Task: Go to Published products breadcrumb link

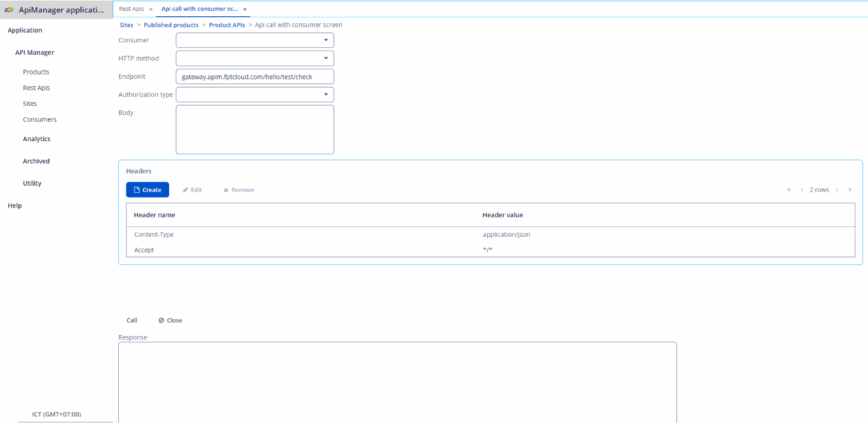Action: [171, 25]
